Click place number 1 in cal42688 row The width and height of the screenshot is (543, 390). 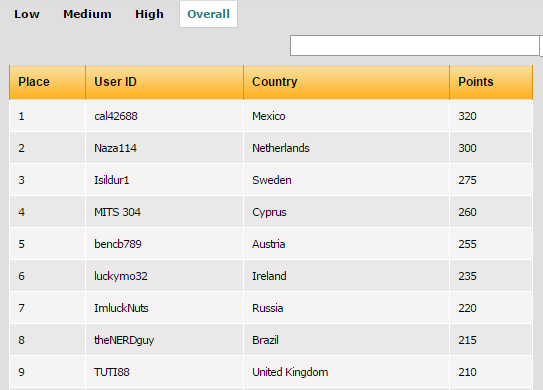[21, 116]
